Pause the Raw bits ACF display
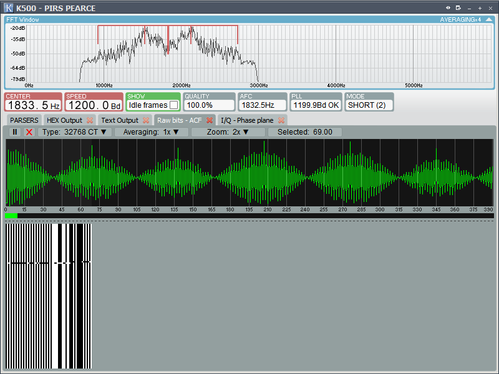Viewport: 499px width, 374px height. pyautogui.click(x=15, y=132)
